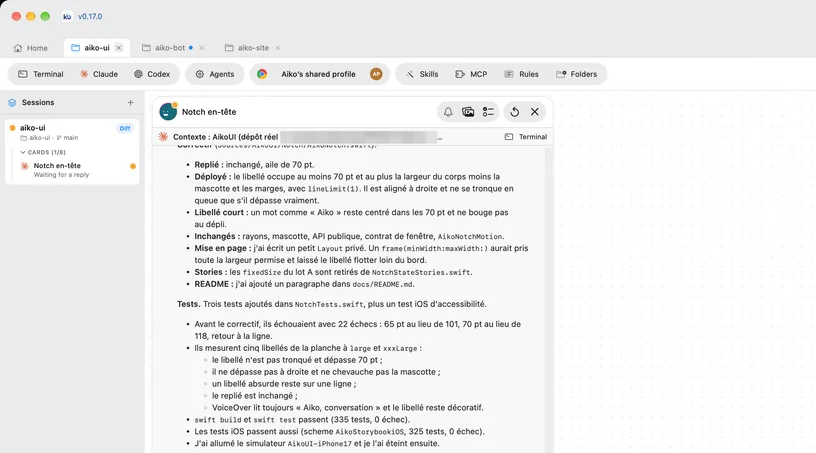Open the Rules panel
816x453 pixels.
click(521, 74)
